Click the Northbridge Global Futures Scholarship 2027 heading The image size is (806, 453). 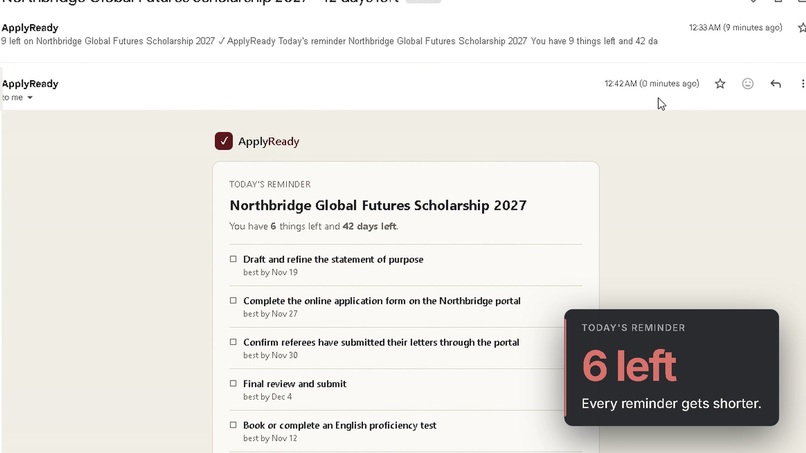[378, 205]
